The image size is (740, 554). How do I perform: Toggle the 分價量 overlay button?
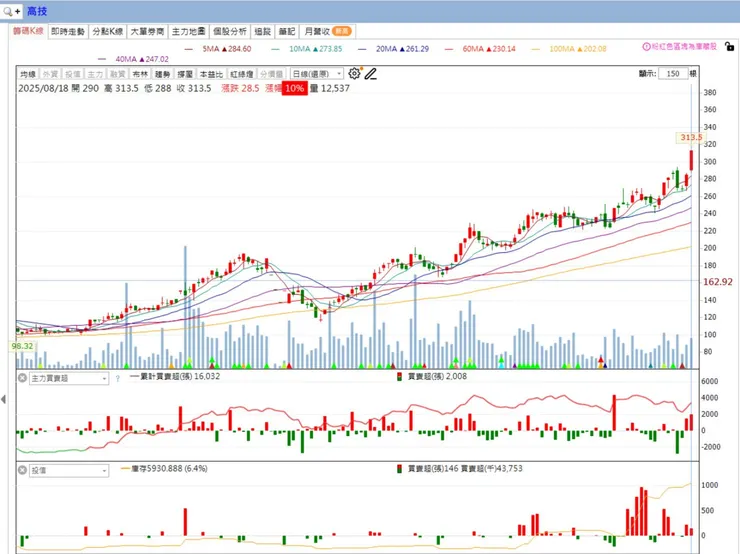pyautogui.click(x=271, y=74)
